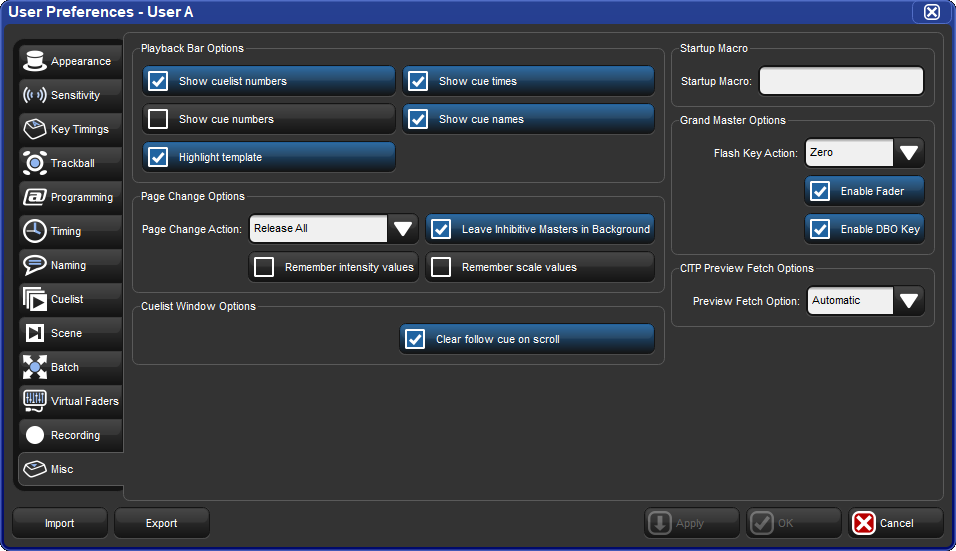Open the Virtual Faders tab
This screenshot has width=956, height=551.
click(x=71, y=400)
